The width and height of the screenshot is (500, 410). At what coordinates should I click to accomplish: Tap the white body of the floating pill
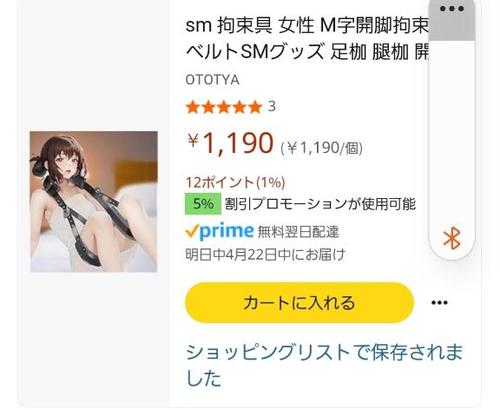pyautogui.click(x=452, y=133)
